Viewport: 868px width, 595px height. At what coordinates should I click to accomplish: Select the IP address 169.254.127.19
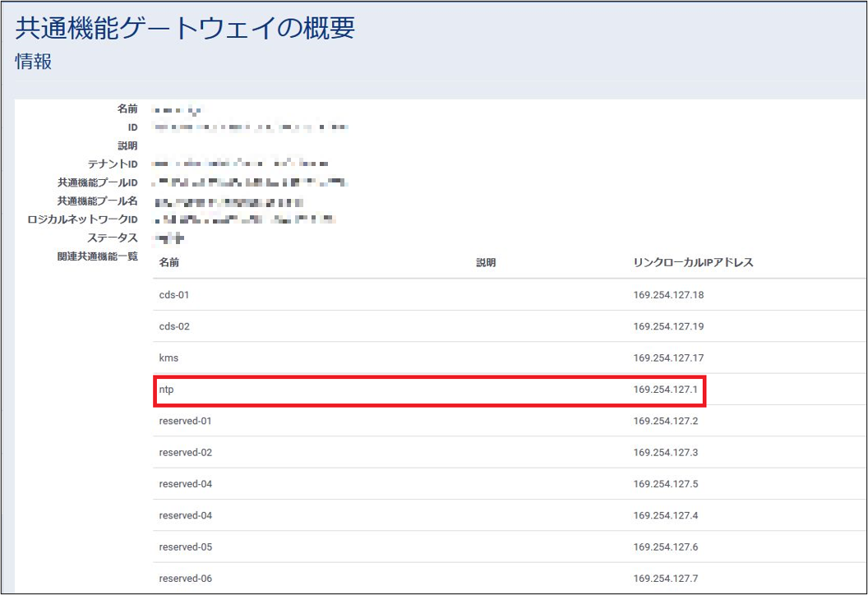tap(668, 326)
